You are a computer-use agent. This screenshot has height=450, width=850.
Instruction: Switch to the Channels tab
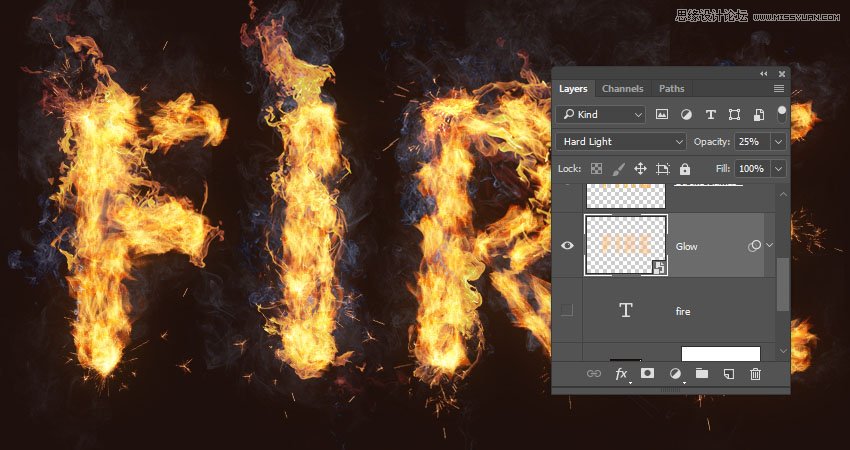pos(622,88)
